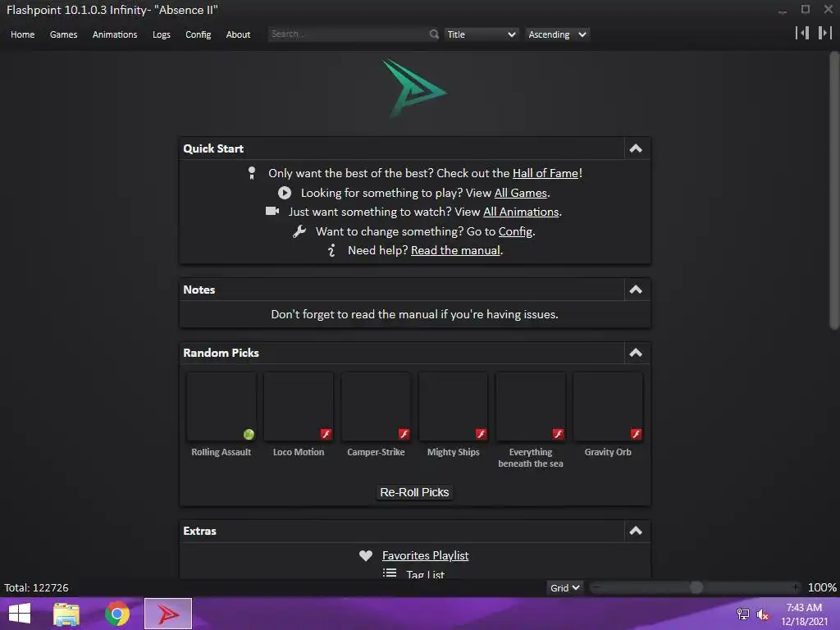Viewport: 840px width, 630px height.
Task: Open the Camper-Strike thumbnail
Action: (x=376, y=407)
